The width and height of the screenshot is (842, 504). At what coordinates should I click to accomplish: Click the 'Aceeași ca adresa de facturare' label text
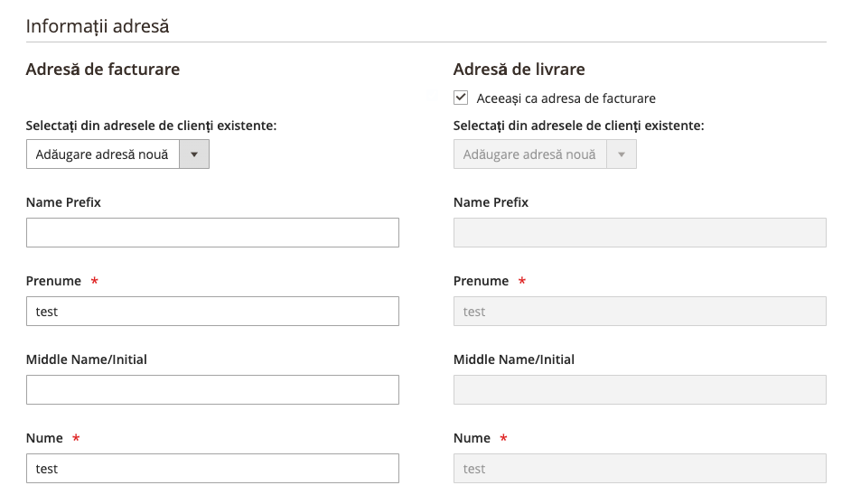[566, 98]
